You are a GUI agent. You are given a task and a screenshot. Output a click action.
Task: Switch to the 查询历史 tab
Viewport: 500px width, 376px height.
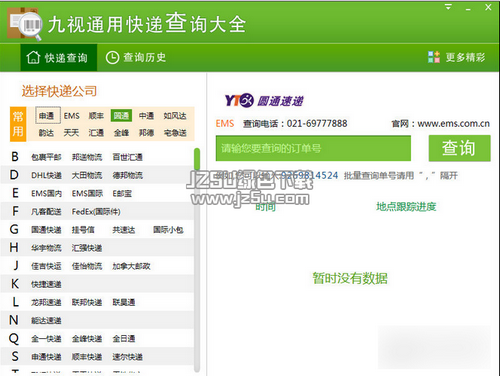(136, 58)
